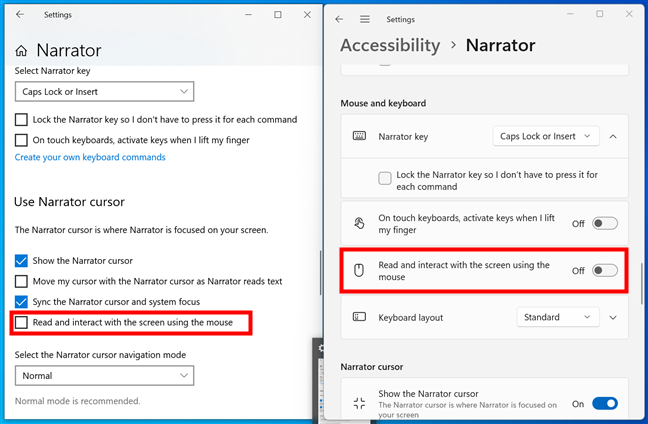
Task: Check On touch keyboards option in left window
Action: tap(21, 140)
